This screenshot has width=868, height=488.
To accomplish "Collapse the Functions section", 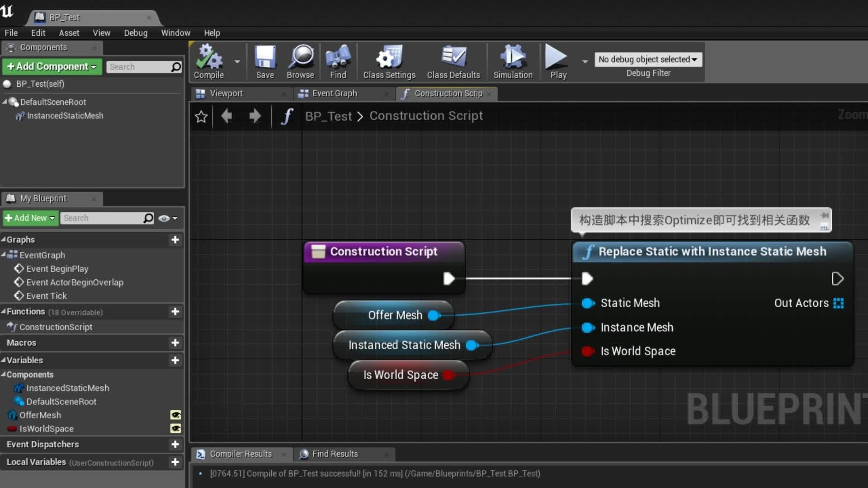I will [4, 312].
